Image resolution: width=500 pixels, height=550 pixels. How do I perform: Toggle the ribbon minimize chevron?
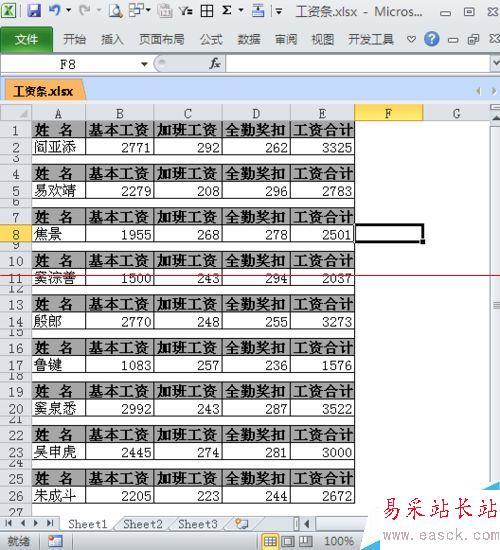(411, 39)
